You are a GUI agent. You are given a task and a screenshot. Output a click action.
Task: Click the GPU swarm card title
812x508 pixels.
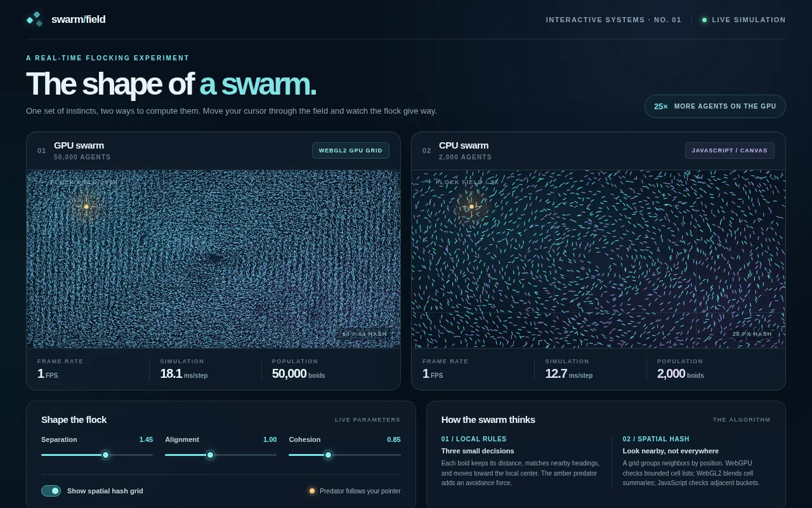(79, 145)
